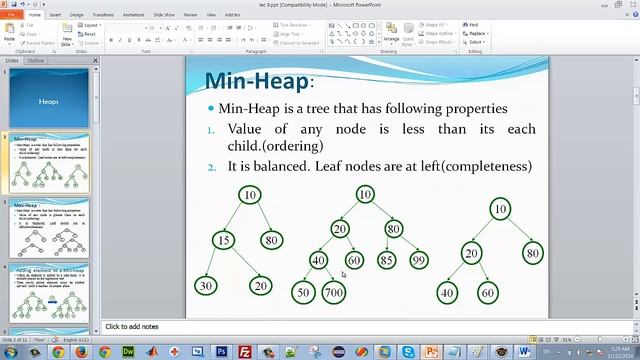Click the PowerPoint Help icon
Image resolution: width=640 pixels, height=360 pixels.
636,15
